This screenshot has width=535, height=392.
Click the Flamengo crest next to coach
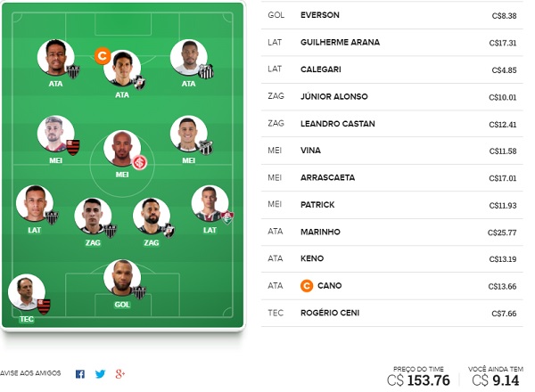(x=44, y=306)
